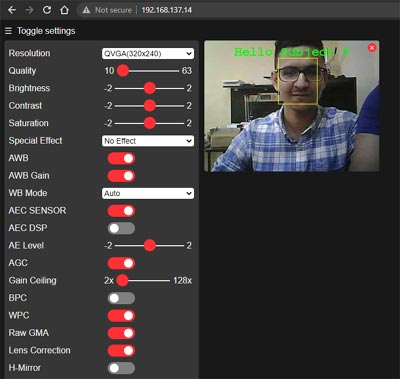Disable the Lens Correction toggle

coord(121,350)
